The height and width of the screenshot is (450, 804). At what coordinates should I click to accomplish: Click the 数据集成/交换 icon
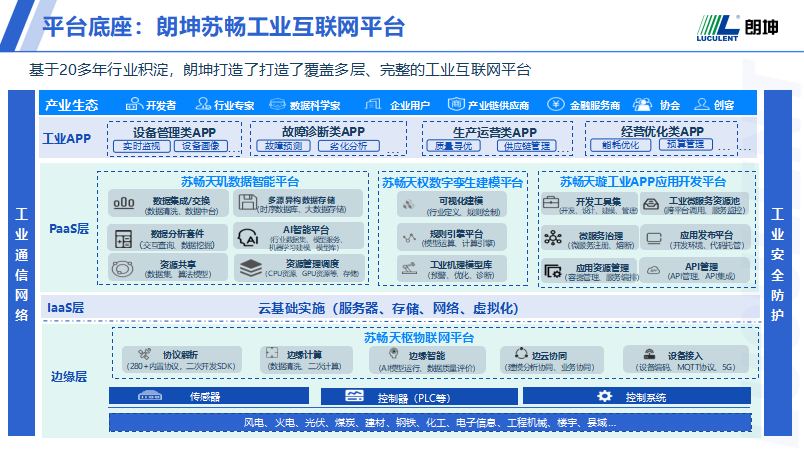pos(124,203)
